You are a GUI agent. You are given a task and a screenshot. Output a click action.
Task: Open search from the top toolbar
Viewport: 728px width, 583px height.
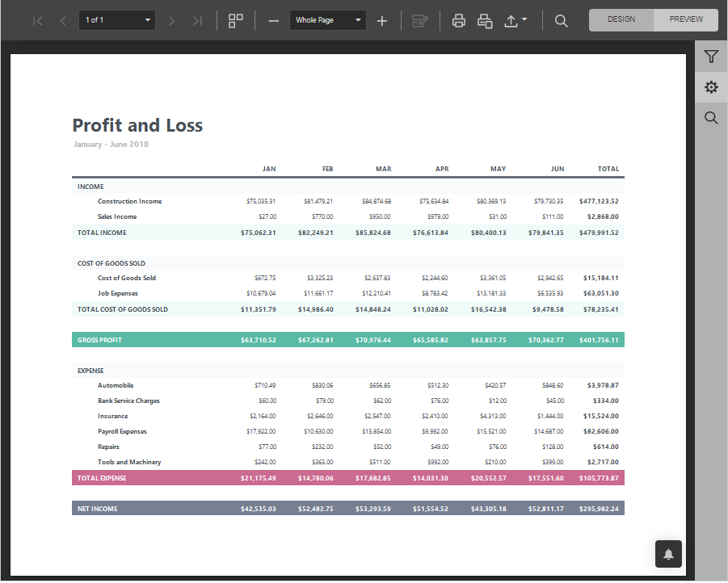pos(562,21)
